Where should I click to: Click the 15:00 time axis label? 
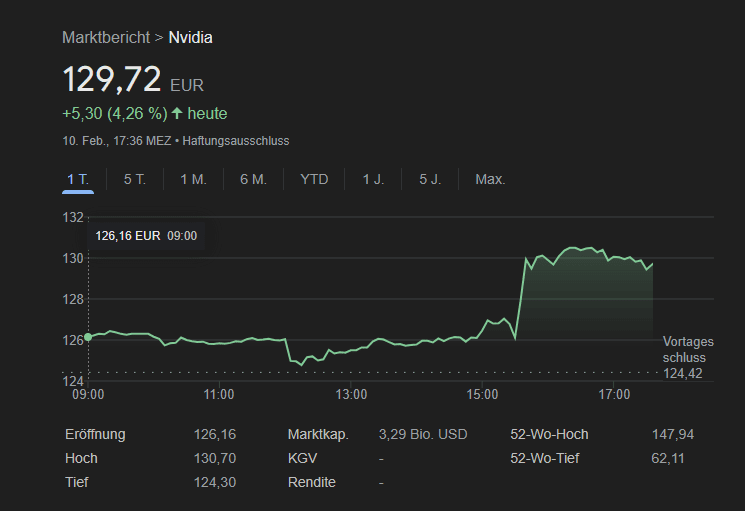point(482,395)
